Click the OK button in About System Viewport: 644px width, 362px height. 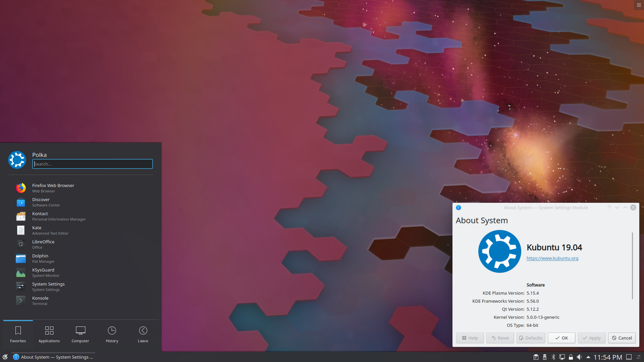point(561,338)
